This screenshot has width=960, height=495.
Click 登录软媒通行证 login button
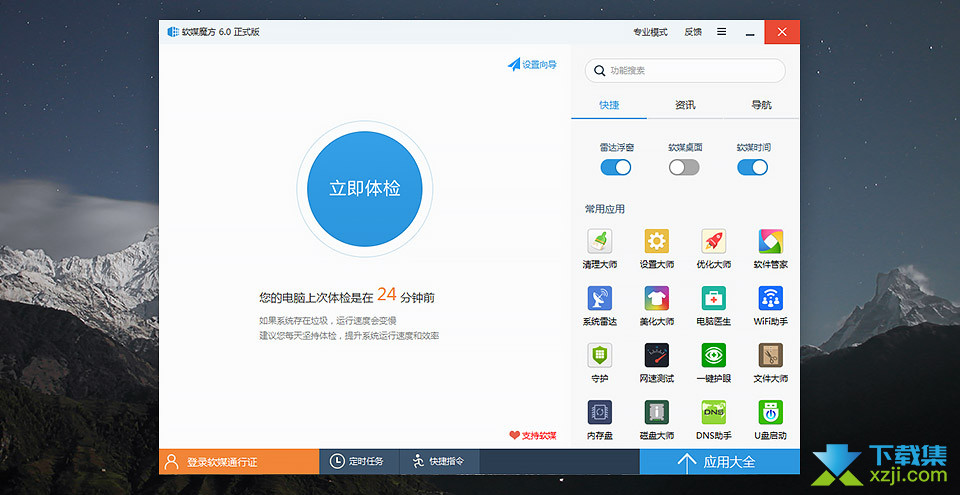239,461
